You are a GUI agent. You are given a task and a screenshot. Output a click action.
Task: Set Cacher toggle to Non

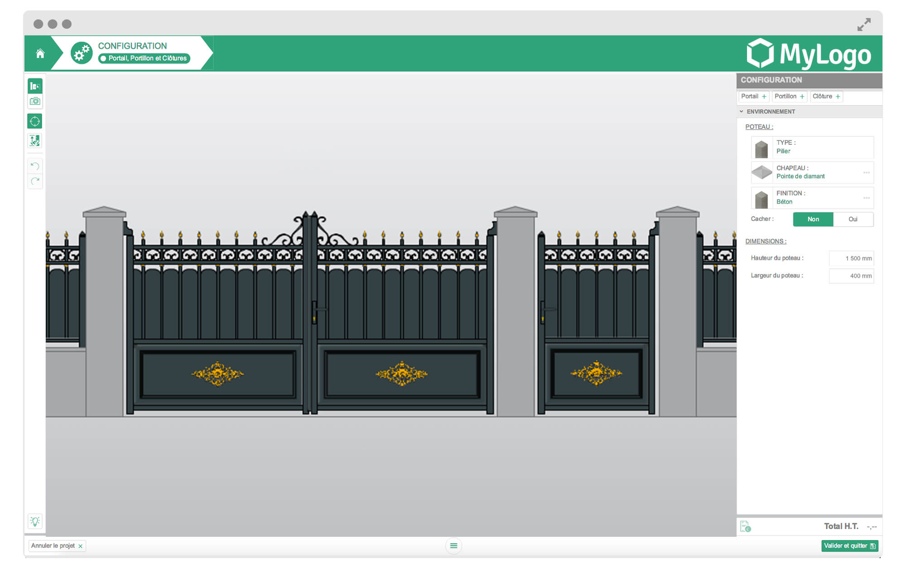813,219
